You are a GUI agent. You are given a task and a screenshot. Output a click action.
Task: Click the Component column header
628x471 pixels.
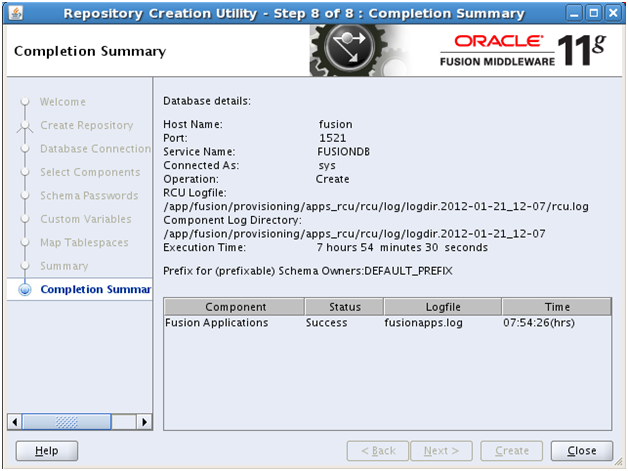235,307
